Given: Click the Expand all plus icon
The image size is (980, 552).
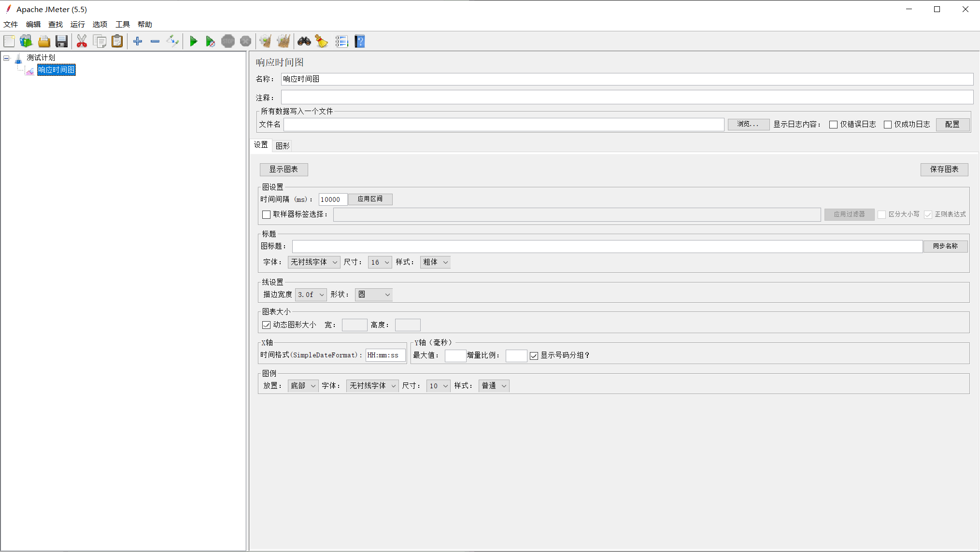Looking at the screenshot, I should coord(138,42).
